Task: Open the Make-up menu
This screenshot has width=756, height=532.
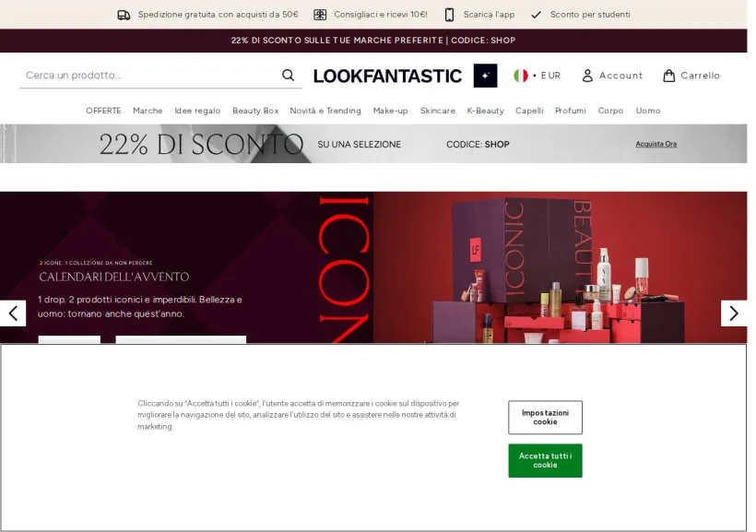Action: click(x=391, y=111)
